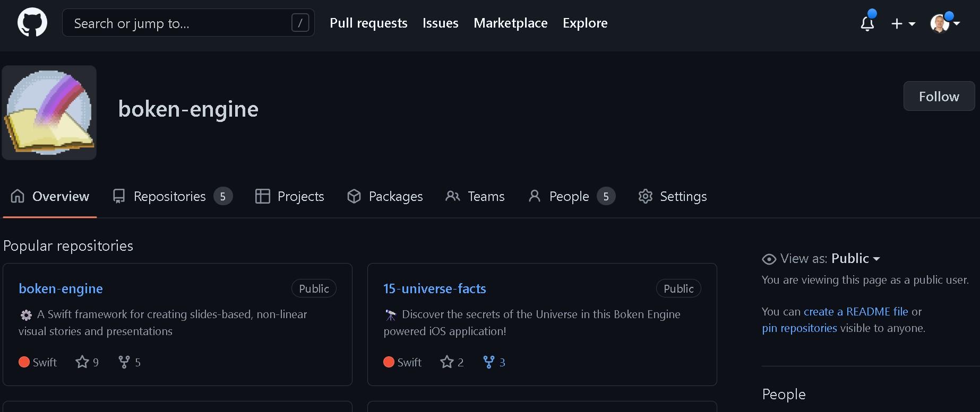Switch to the People tab

point(572,196)
